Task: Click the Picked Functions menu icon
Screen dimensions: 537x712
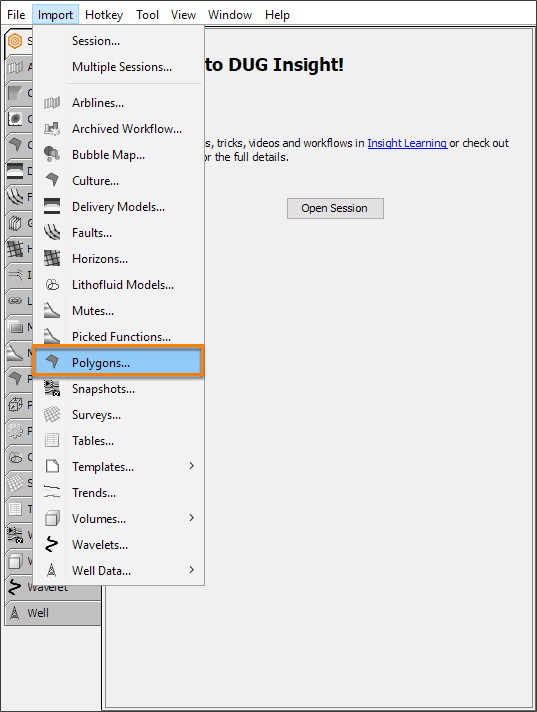Action: [52, 336]
